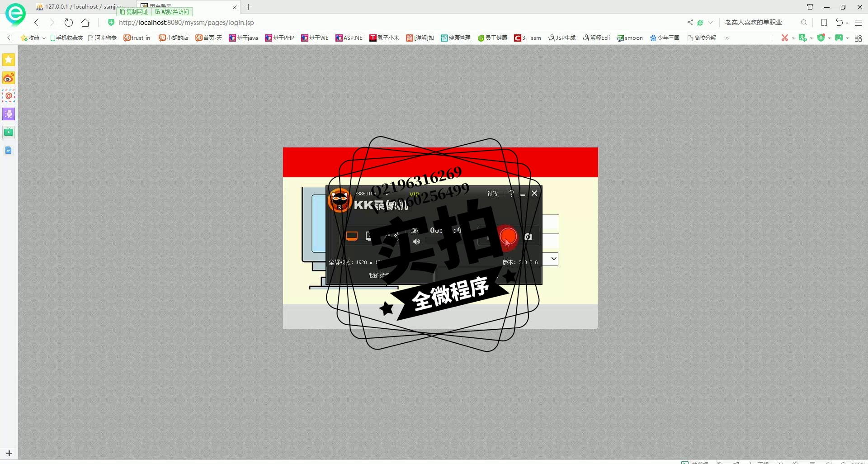Open the 基于java bookmark
Image resolution: width=868 pixels, height=464 pixels.
(243, 38)
